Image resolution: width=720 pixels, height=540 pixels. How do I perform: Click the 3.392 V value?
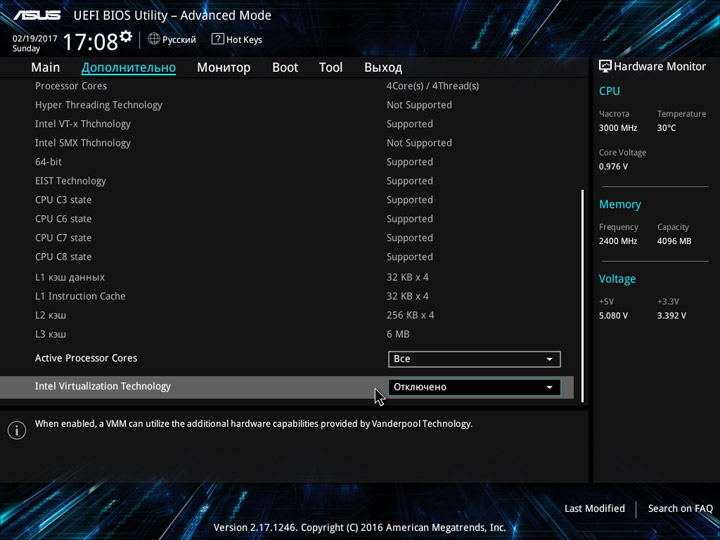point(671,315)
